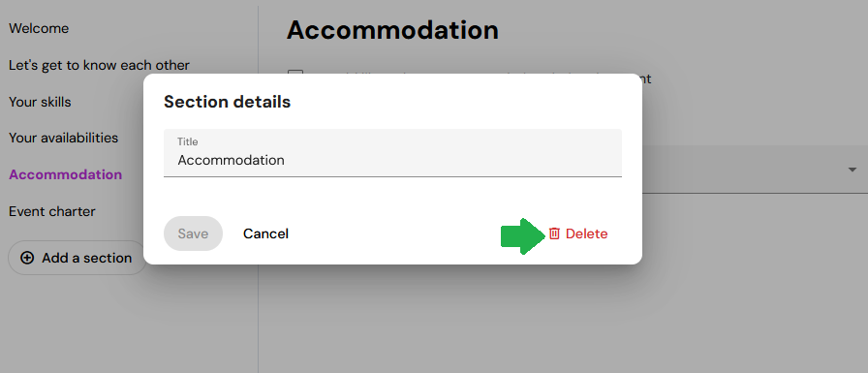Click the plus circle icon in Add a section
The width and height of the screenshot is (868, 373).
click(26, 258)
